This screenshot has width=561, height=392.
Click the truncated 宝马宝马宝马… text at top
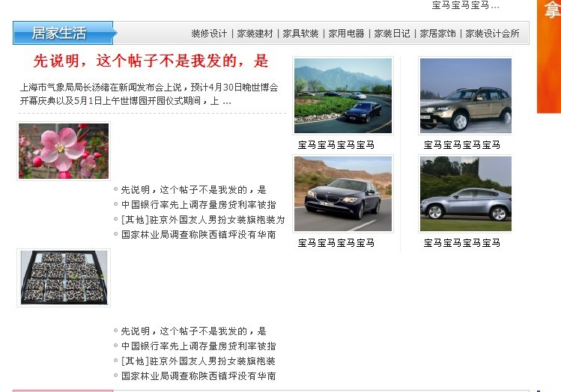(465, 5)
